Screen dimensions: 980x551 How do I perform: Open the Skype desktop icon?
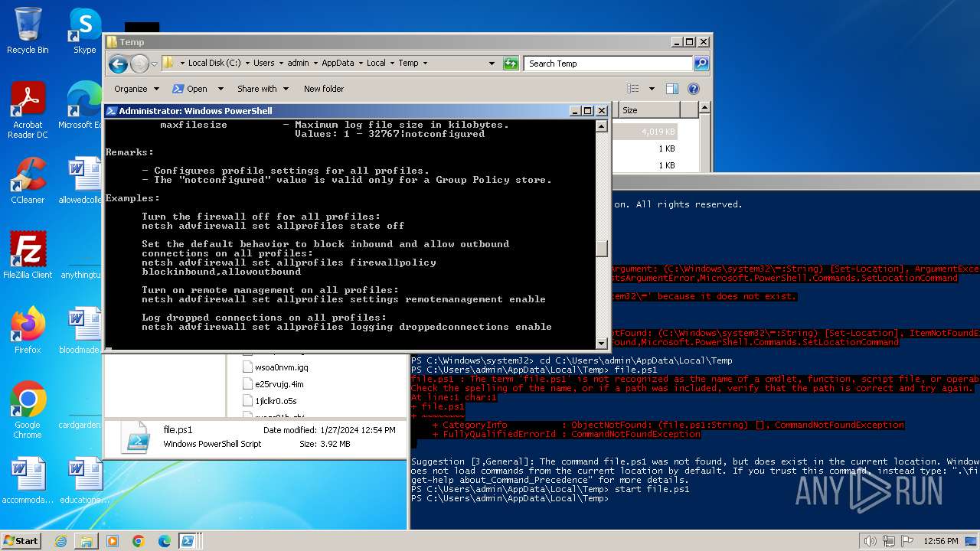pos(84,31)
